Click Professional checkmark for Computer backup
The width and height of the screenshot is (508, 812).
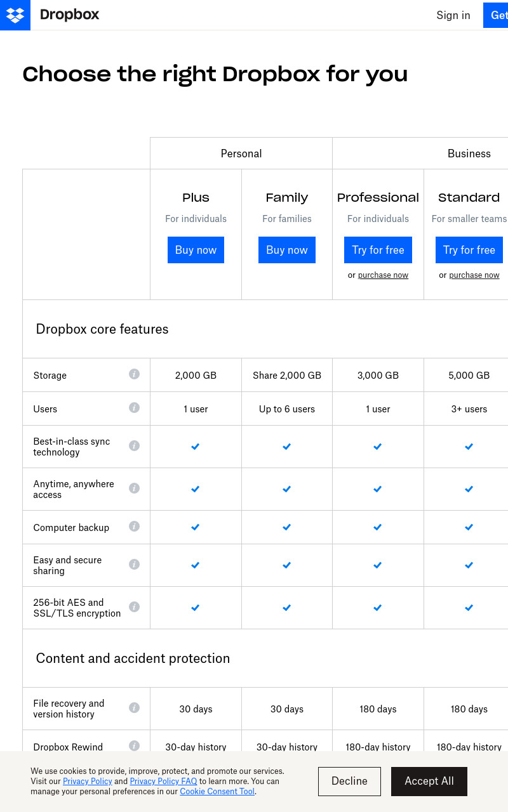(378, 527)
